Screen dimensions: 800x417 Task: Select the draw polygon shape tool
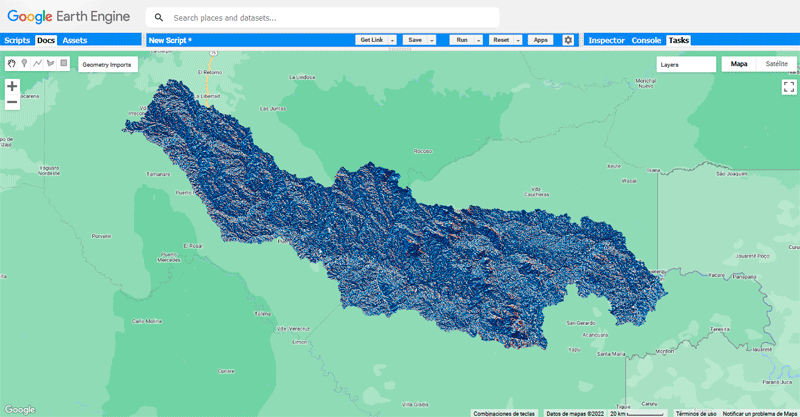pos(51,64)
